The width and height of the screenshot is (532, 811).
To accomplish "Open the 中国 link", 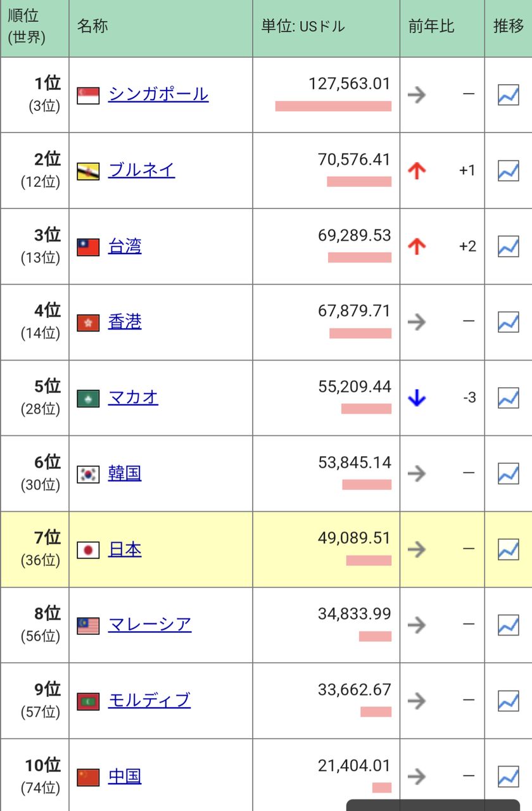I will (125, 776).
